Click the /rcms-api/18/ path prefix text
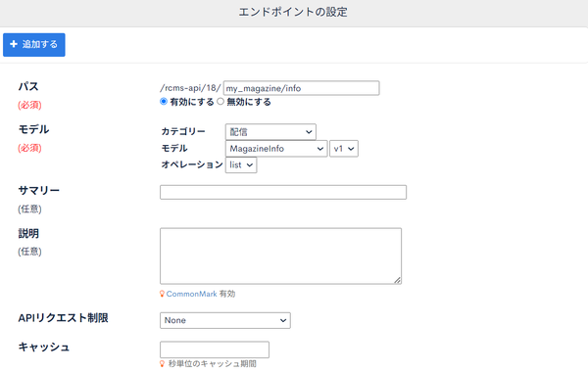Viewport: 588px width, 372px height. point(190,88)
